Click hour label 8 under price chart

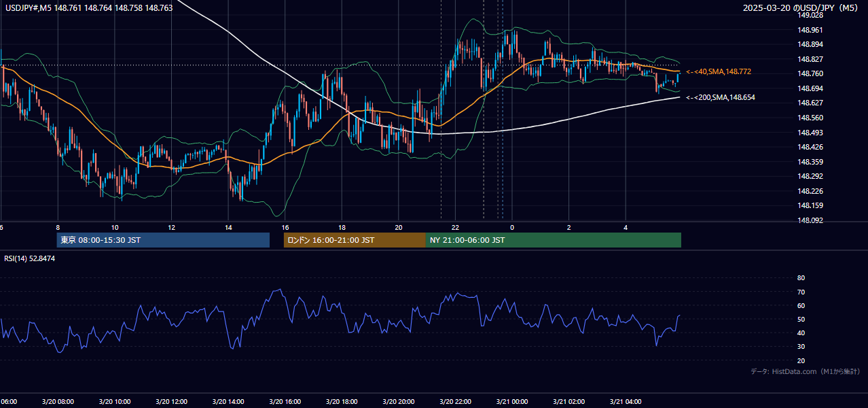[x=58, y=228]
